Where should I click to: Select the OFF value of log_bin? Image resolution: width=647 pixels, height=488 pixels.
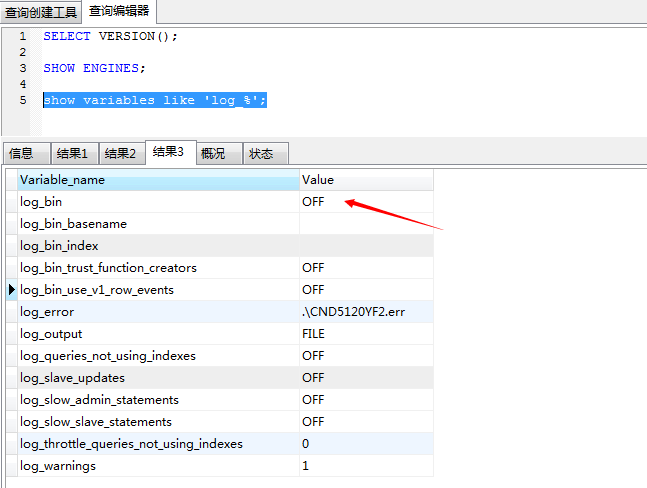[x=366, y=202]
